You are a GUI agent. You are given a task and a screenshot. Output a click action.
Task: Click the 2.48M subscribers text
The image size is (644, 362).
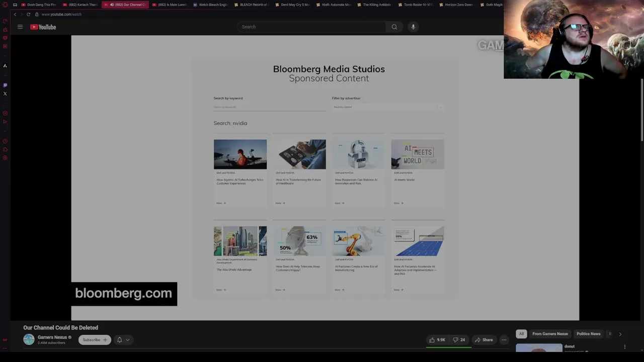51,343
